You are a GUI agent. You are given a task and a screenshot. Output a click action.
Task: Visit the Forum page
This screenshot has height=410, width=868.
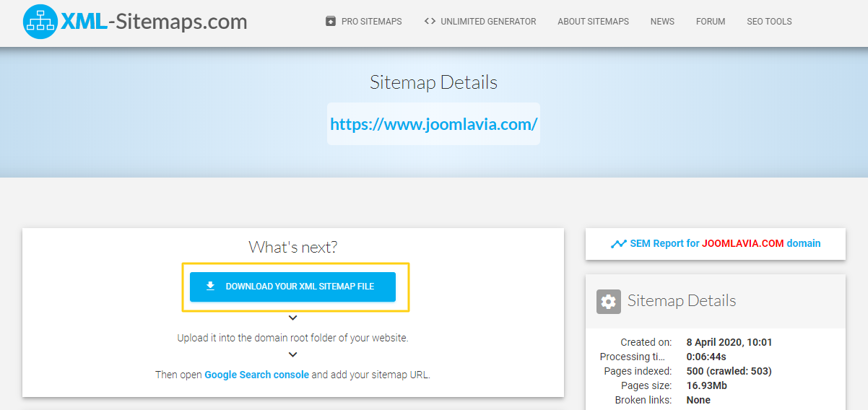point(711,22)
